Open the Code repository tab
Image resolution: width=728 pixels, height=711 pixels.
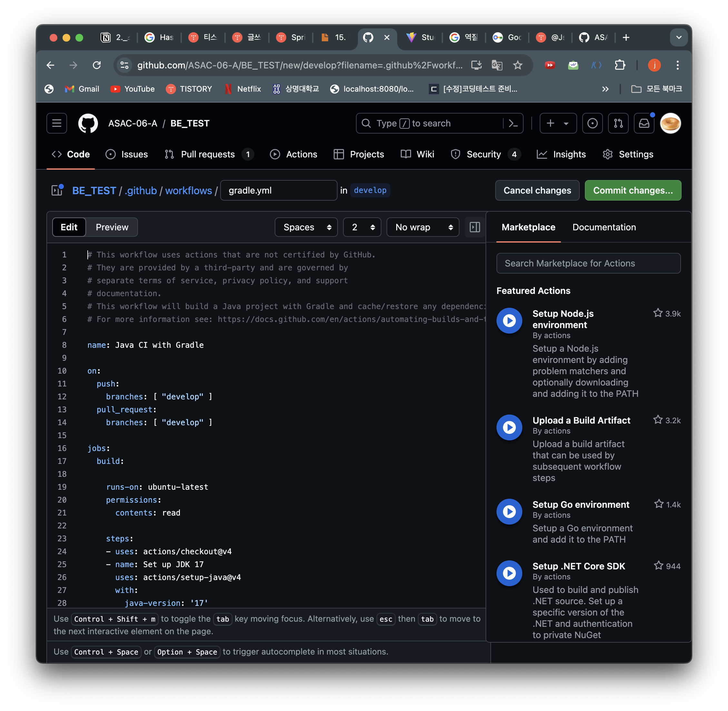(x=71, y=154)
